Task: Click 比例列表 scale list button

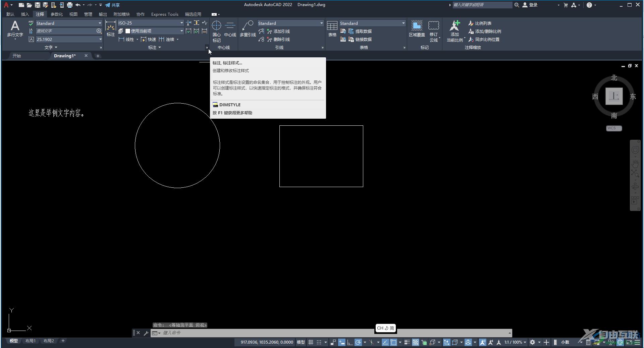Action: point(480,23)
